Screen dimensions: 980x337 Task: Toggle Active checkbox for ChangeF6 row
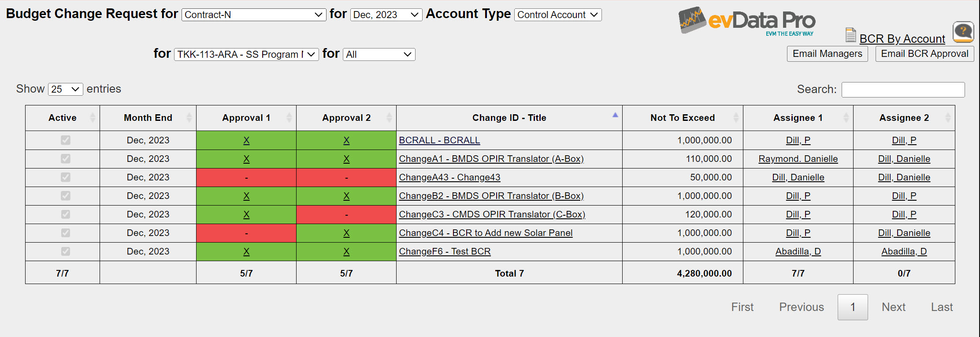66,251
